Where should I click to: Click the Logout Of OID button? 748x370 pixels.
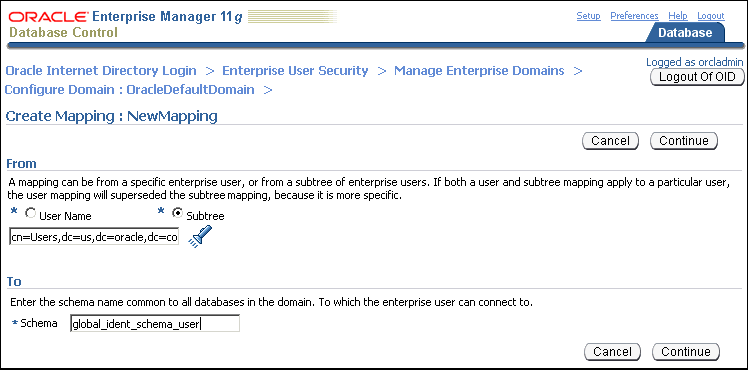[x=697, y=77]
